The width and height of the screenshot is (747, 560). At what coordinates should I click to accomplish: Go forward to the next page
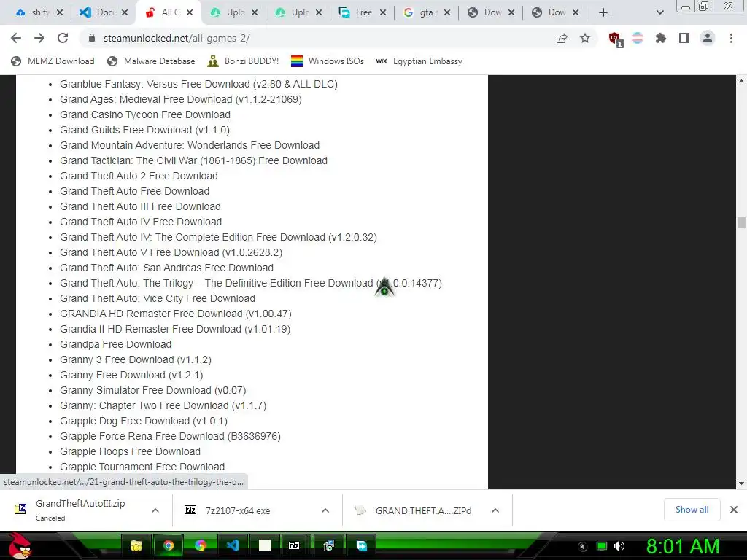click(x=39, y=38)
